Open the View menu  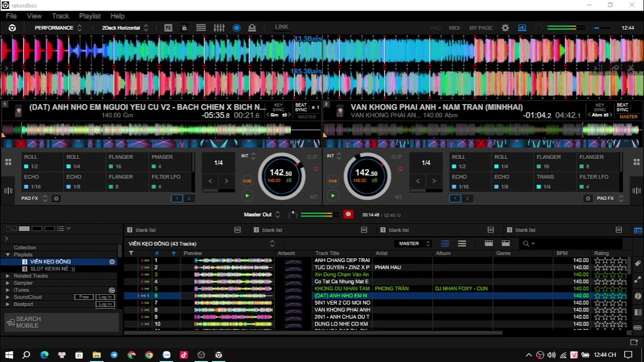click(x=34, y=16)
